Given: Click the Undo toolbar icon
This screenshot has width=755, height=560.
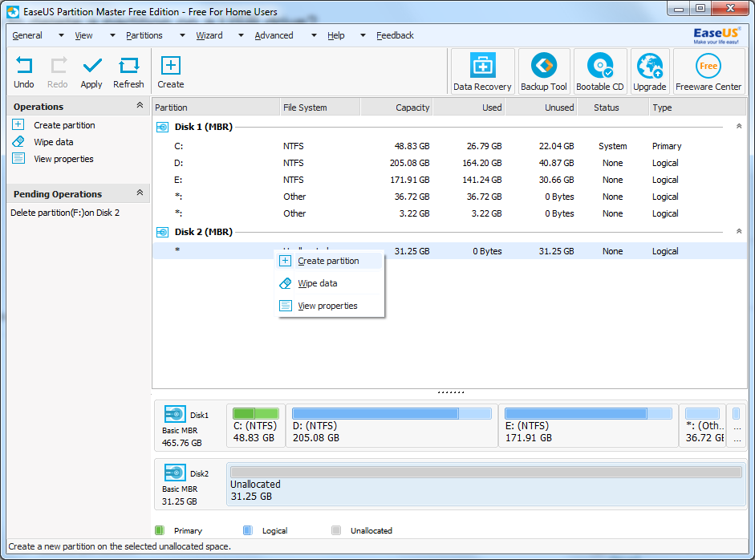Looking at the screenshot, I should [23, 66].
